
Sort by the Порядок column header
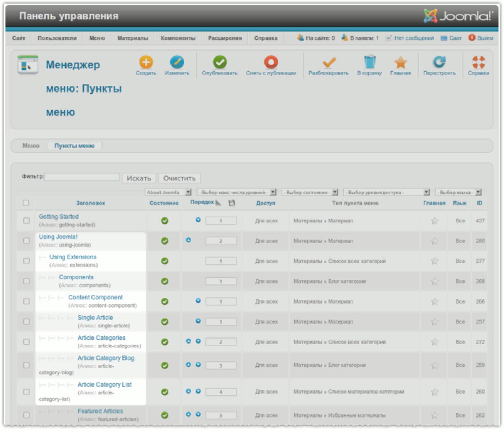[x=202, y=202]
